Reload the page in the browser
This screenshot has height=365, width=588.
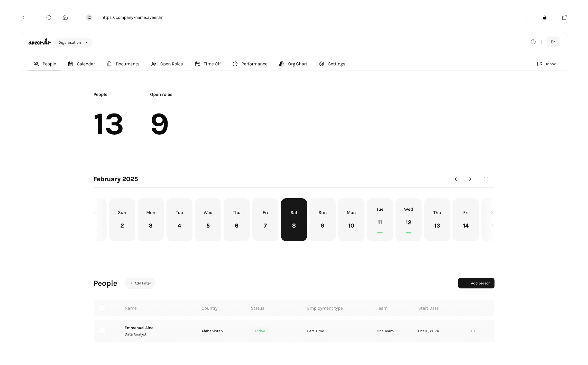(49, 17)
